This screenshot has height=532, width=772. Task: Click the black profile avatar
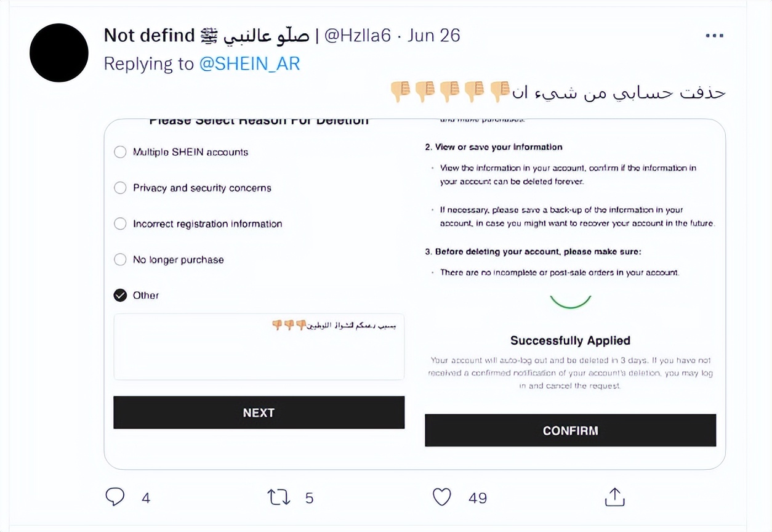pos(59,53)
